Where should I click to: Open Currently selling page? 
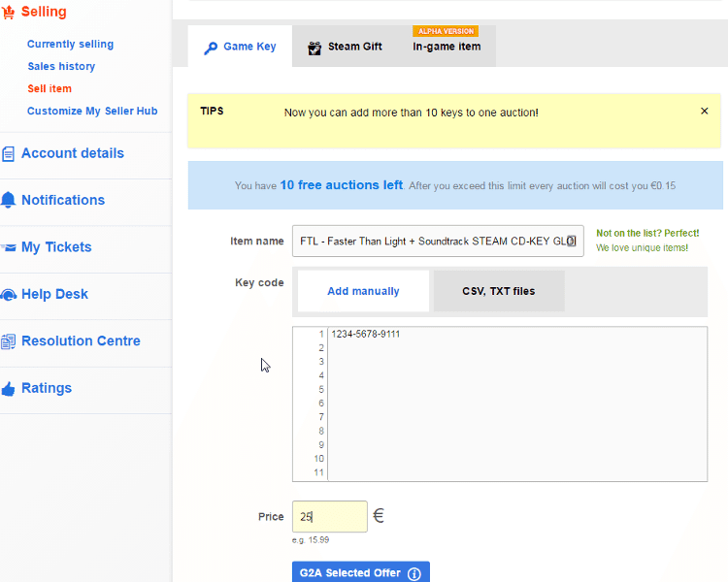coord(70,44)
